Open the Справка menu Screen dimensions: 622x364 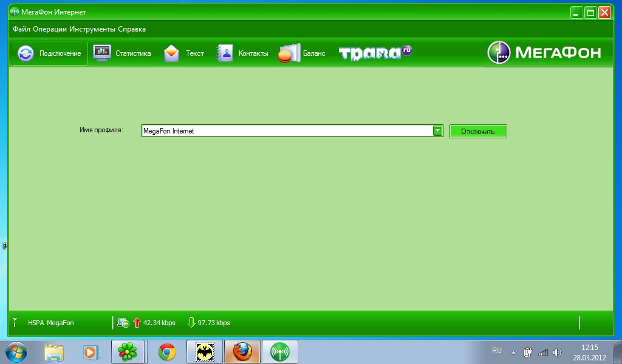coord(132,29)
